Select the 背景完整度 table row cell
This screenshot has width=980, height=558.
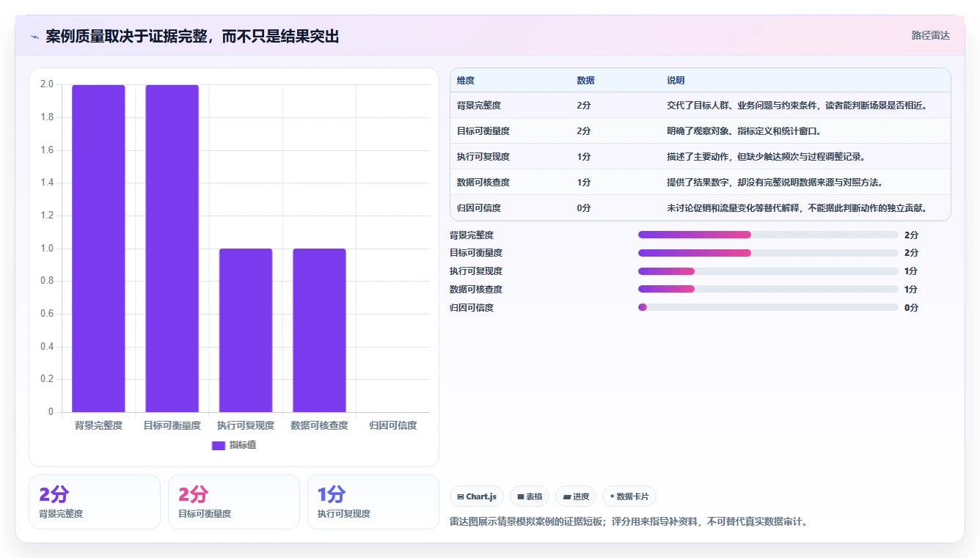click(479, 106)
